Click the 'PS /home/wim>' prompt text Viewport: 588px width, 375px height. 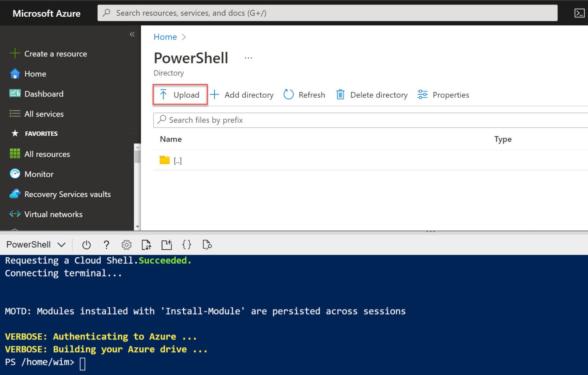40,362
